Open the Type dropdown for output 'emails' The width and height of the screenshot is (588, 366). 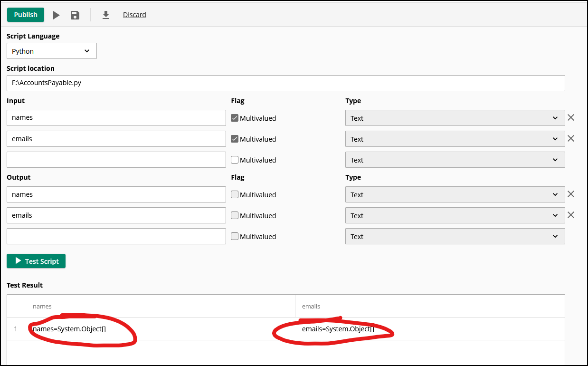coord(455,215)
